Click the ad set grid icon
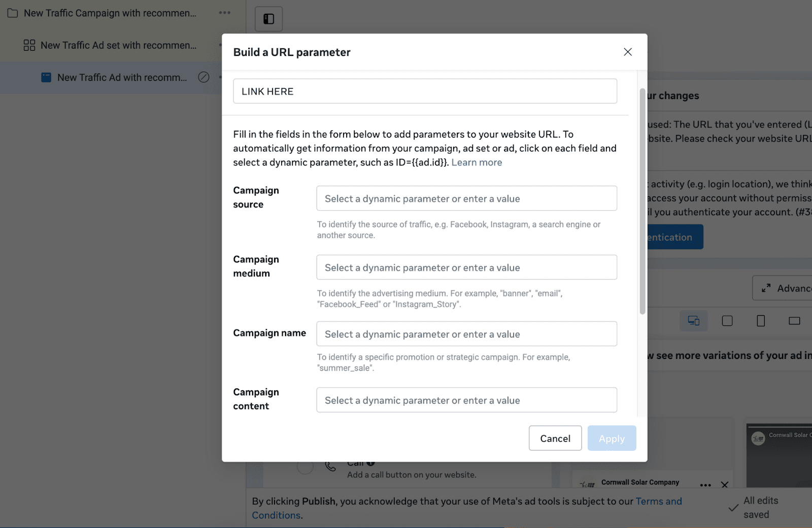This screenshot has height=528, width=812. 29,45
